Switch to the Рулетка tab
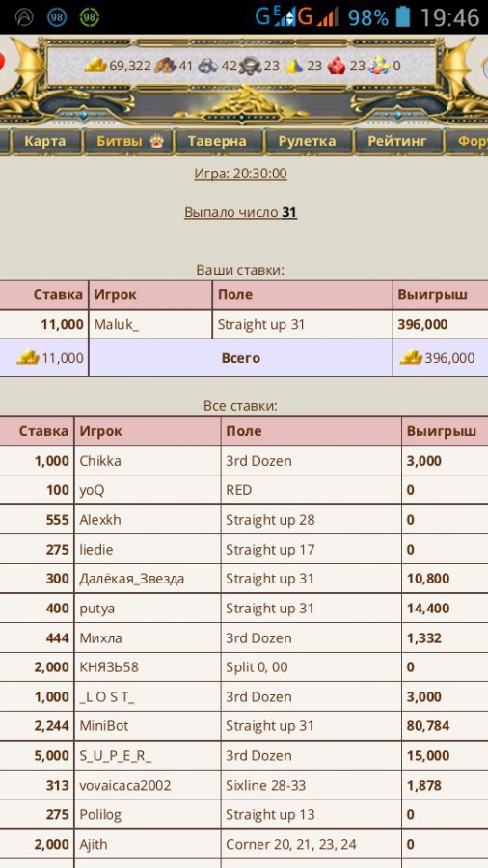Viewport: 488px width, 868px height. (307, 141)
